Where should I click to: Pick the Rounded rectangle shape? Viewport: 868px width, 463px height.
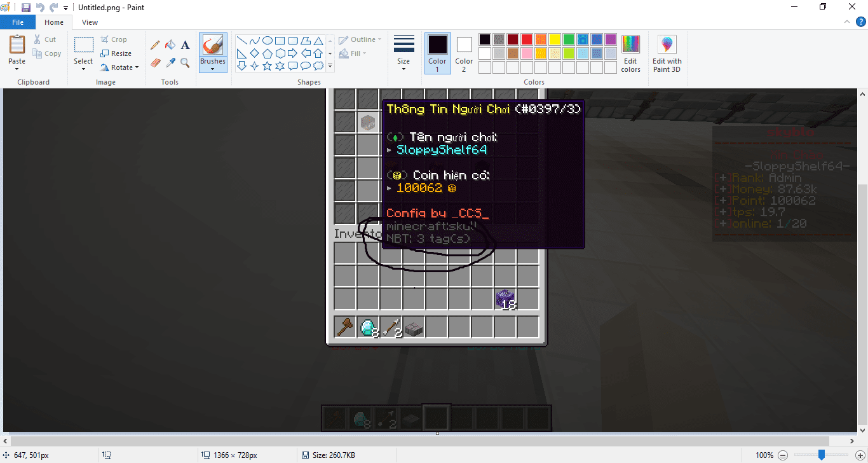pos(293,40)
